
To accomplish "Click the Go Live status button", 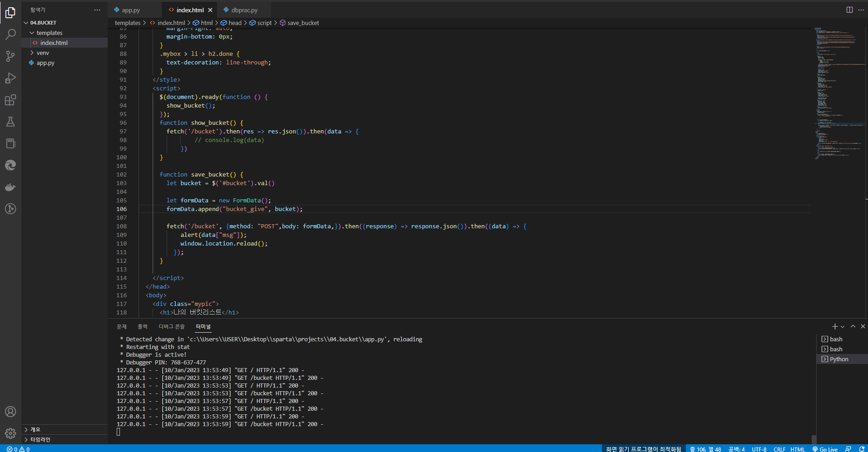I will pyautogui.click(x=825, y=449).
